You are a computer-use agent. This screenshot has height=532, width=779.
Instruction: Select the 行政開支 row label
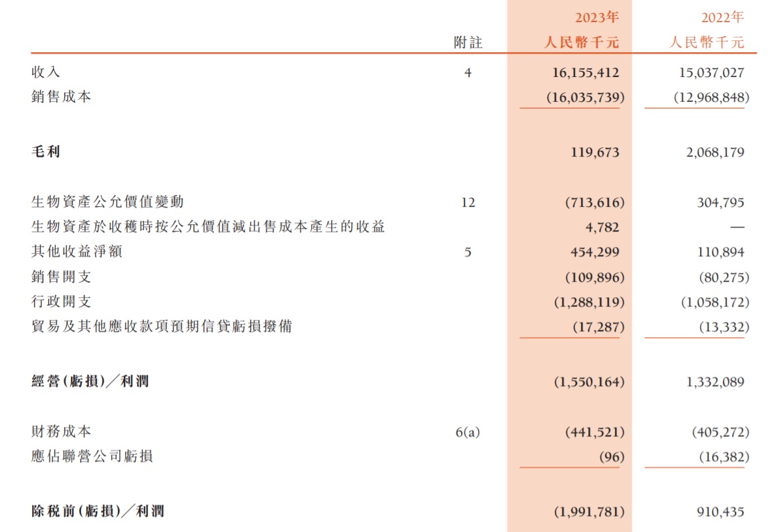[61, 302]
